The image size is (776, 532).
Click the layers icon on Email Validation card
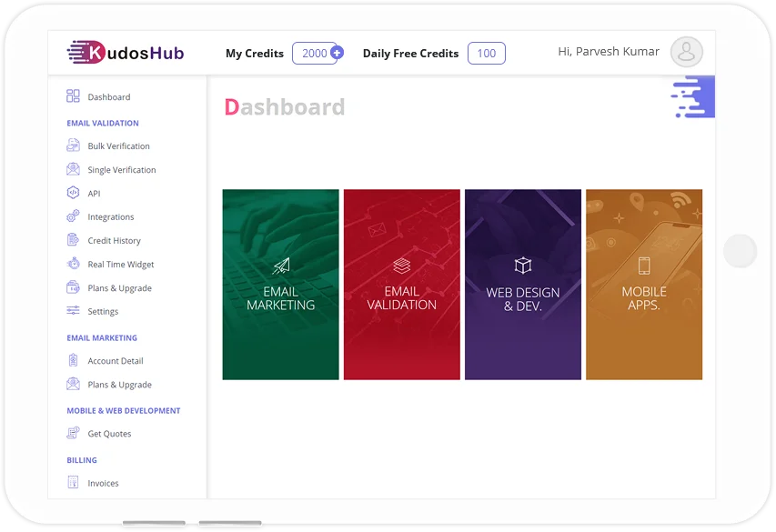point(402,266)
